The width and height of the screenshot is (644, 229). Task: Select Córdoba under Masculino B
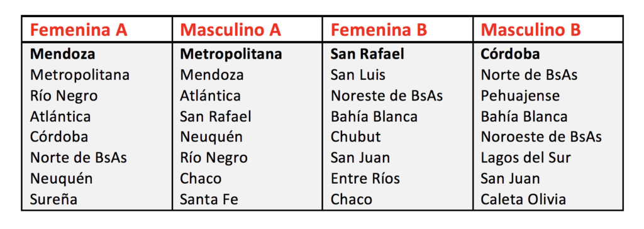[x=511, y=54]
